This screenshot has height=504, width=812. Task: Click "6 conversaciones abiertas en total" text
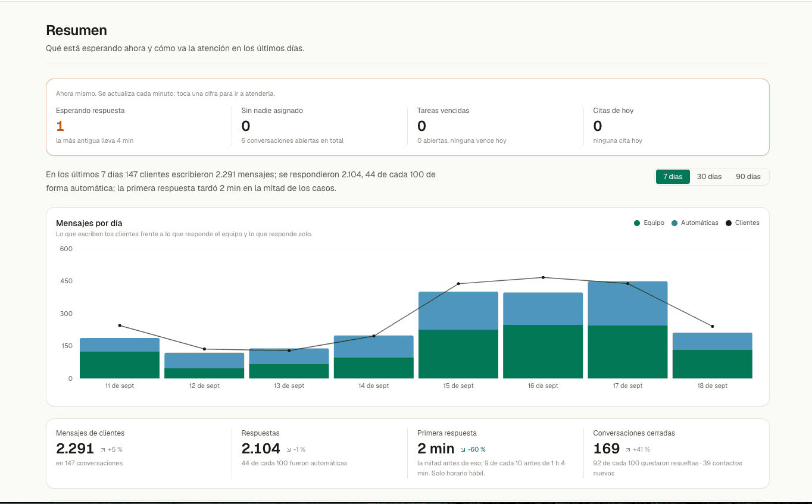pos(292,140)
